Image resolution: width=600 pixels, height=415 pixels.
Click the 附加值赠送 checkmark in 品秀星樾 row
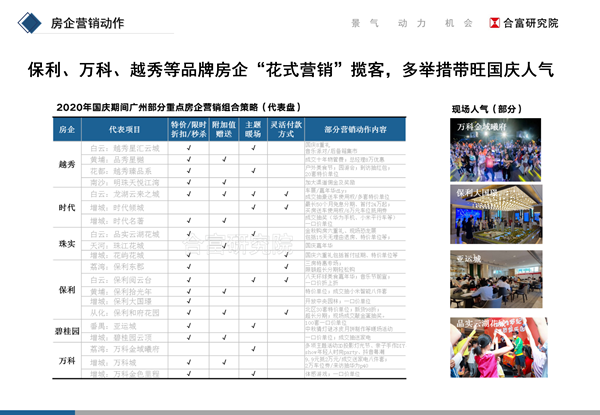[224, 159]
